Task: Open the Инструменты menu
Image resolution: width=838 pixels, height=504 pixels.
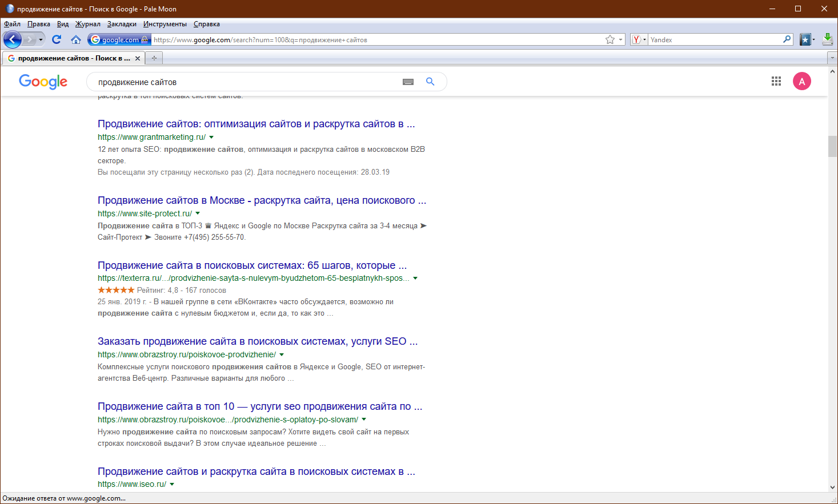Action: click(165, 24)
